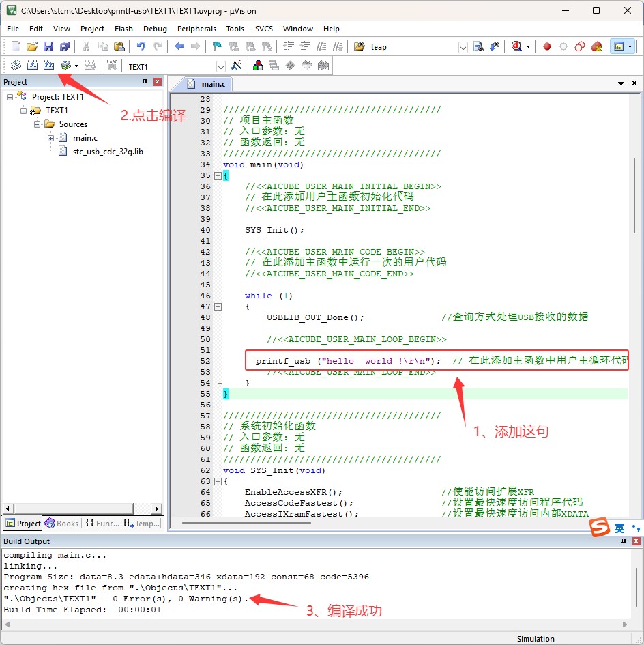The height and width of the screenshot is (645, 644).
Task: Comment out the selection with the // icon
Action: click(x=321, y=46)
